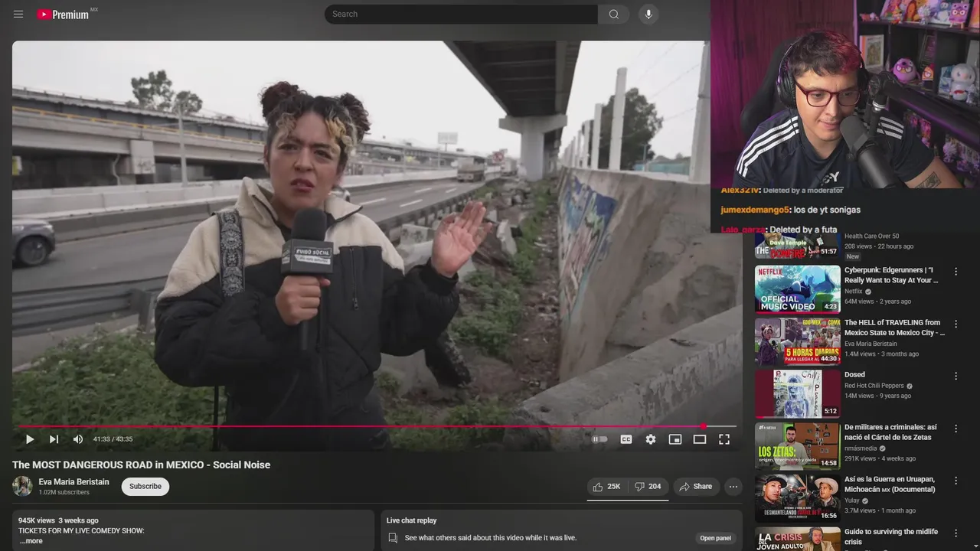
Task: Open options for De militares a criminales video
Action: point(955,429)
